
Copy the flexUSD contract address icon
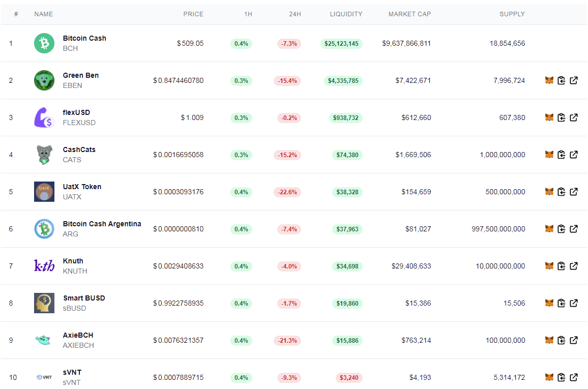(x=562, y=117)
